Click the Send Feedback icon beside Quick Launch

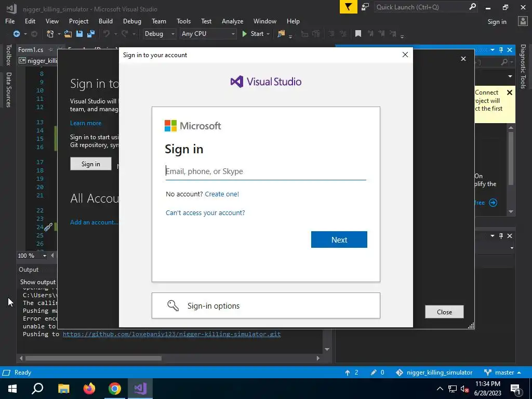365,7
